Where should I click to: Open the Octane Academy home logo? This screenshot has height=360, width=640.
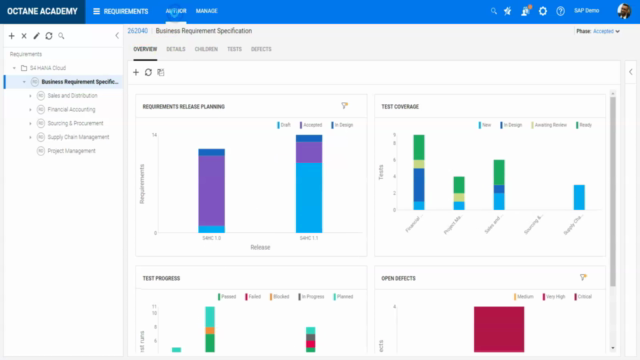pos(42,11)
